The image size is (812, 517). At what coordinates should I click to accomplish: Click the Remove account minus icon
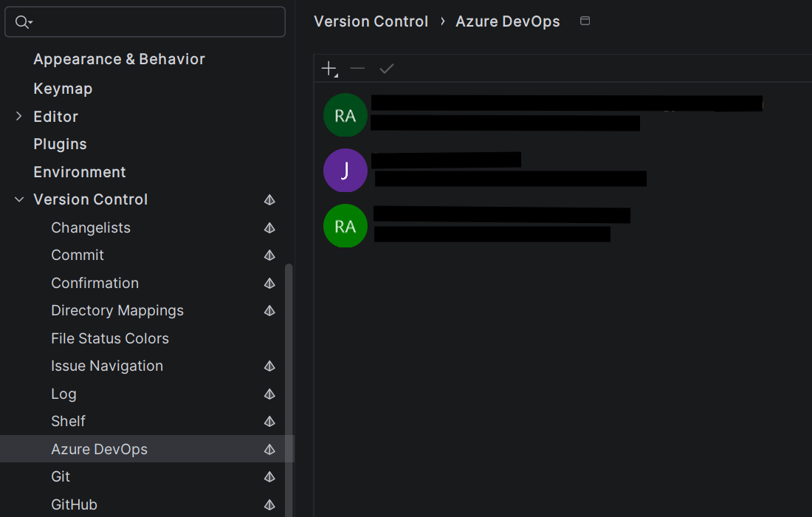(x=357, y=69)
